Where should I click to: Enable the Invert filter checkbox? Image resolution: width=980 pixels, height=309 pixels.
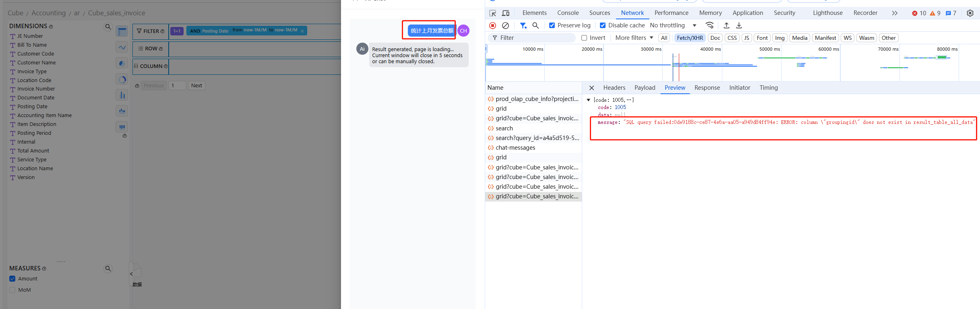584,38
